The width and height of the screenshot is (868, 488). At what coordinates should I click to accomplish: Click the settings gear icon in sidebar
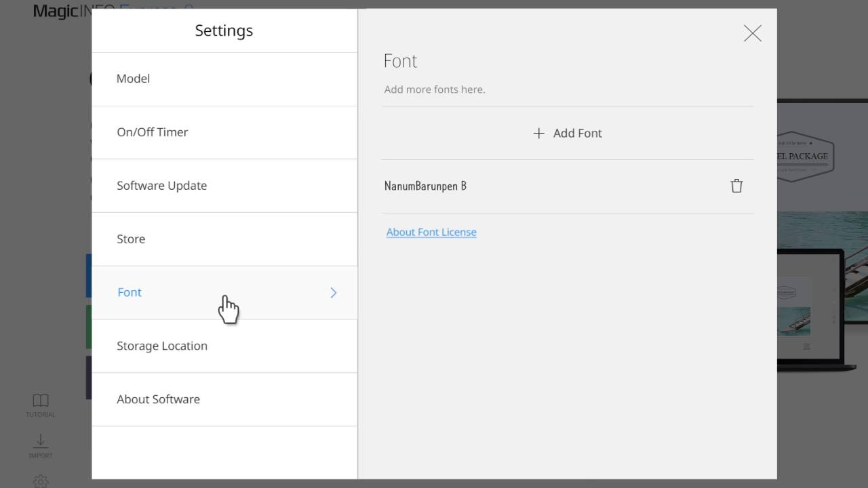[41, 481]
